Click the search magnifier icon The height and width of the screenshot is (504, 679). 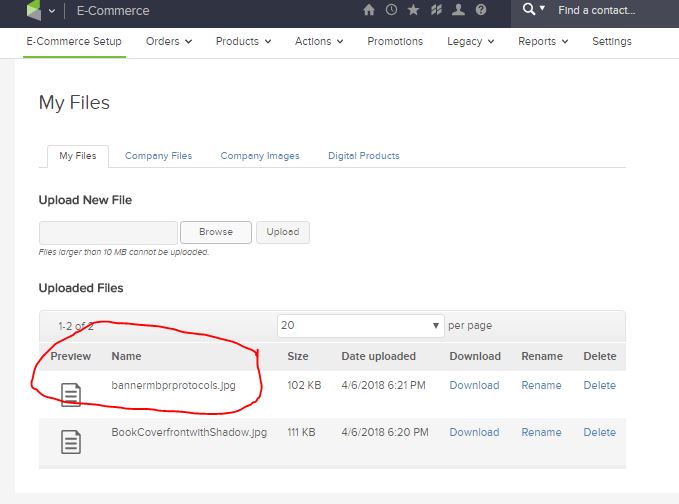pyautogui.click(x=529, y=9)
